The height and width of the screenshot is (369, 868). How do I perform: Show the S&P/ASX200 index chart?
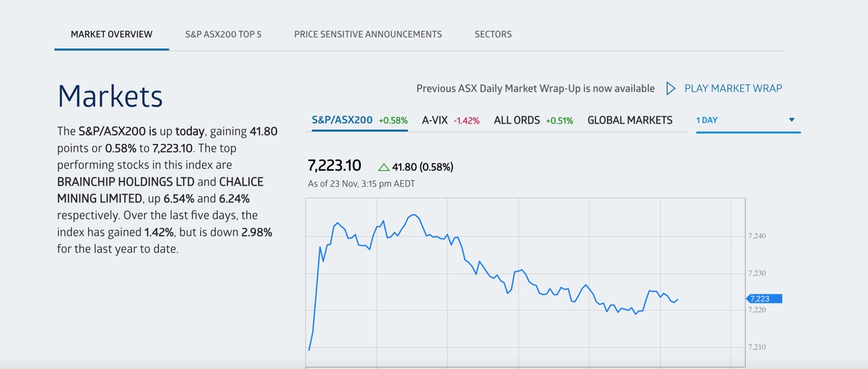click(342, 120)
